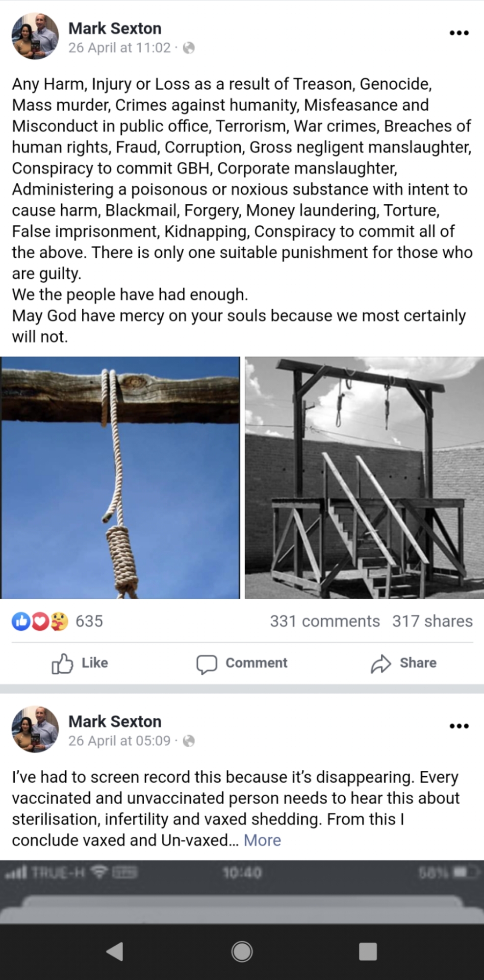Tap Android recent apps square button
This screenshot has width=484, height=980.
pyautogui.click(x=368, y=951)
